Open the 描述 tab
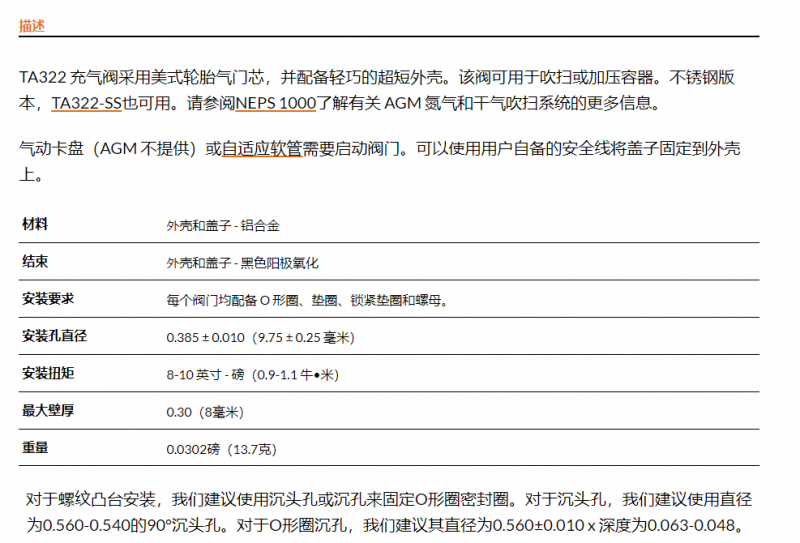The height and width of the screenshot is (543, 800). click(32, 26)
